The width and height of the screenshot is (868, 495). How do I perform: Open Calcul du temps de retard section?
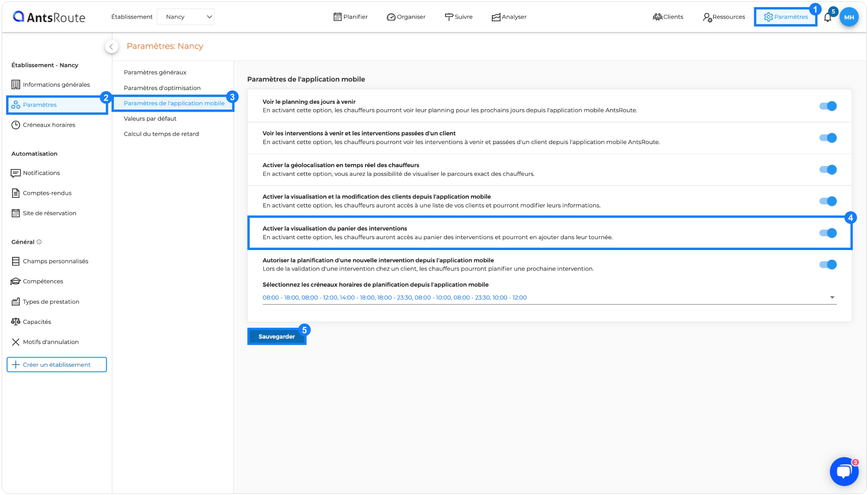click(161, 134)
